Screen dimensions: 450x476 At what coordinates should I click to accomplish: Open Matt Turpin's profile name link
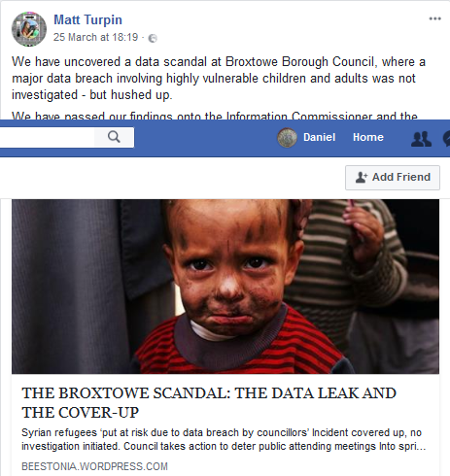87,19
